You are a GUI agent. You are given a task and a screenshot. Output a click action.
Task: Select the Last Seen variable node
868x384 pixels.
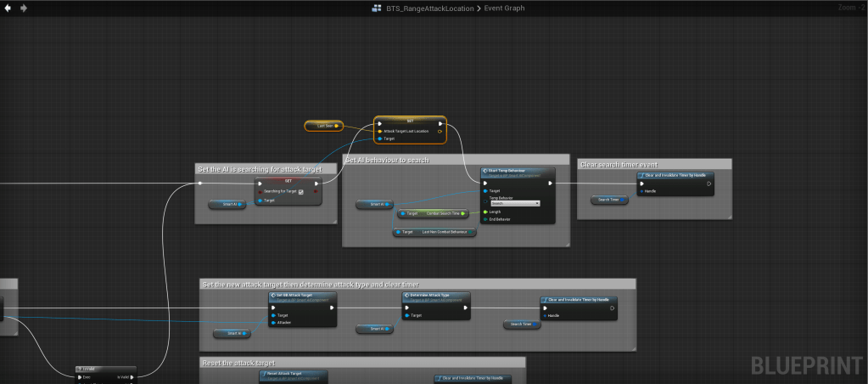(x=324, y=126)
